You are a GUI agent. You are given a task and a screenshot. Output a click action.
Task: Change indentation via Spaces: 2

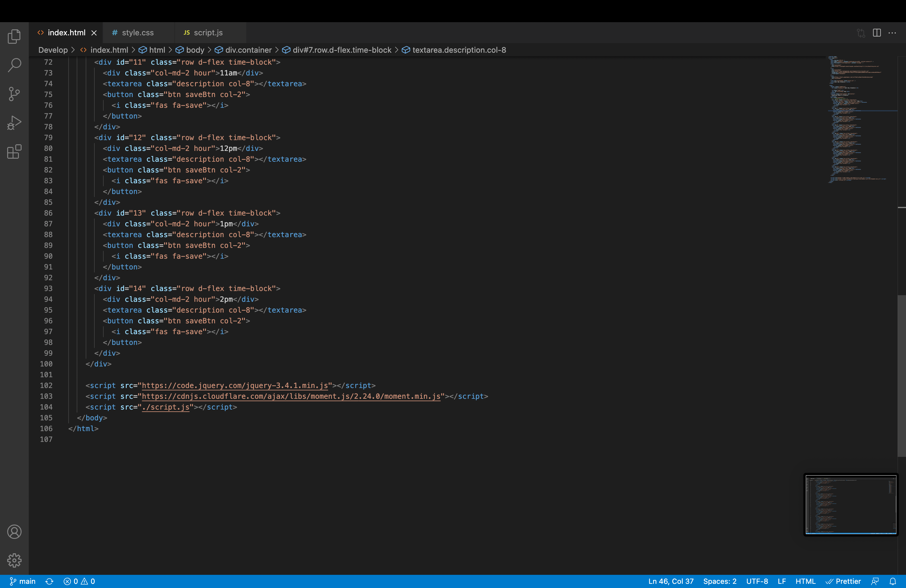pyautogui.click(x=719, y=581)
